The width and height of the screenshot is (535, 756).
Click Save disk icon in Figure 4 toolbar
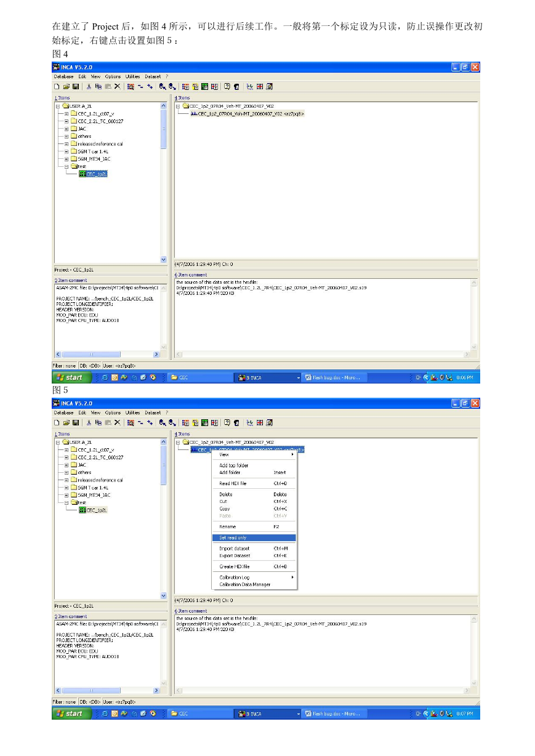pos(76,86)
